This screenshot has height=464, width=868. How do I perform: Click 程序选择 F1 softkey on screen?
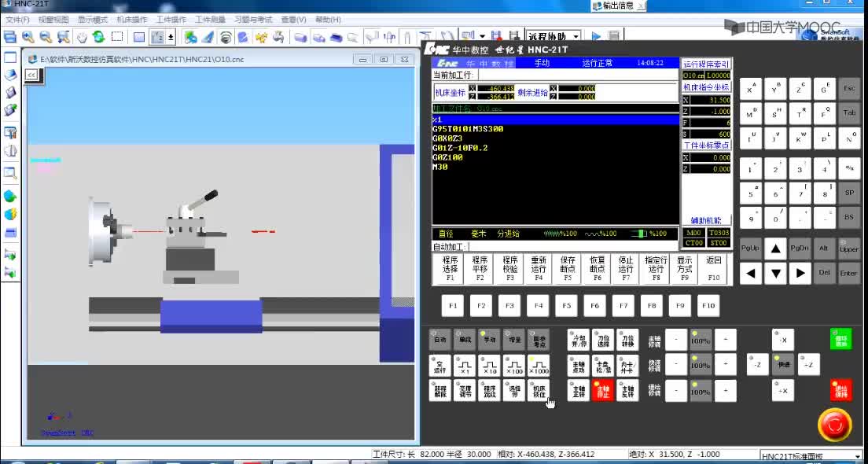[450, 269]
